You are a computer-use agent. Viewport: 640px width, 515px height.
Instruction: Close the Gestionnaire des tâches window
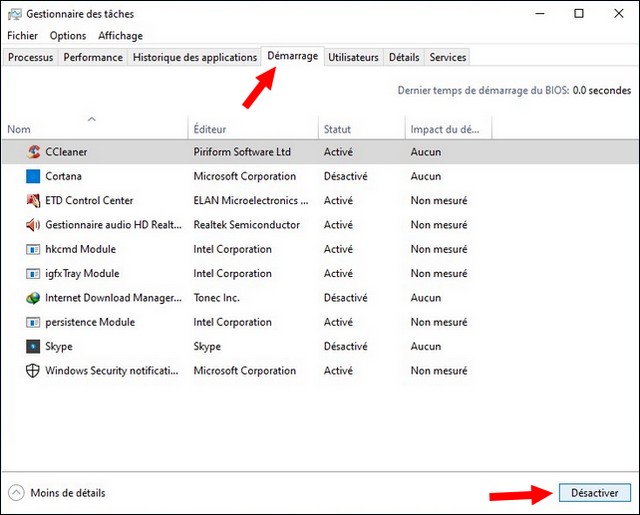coord(619,13)
